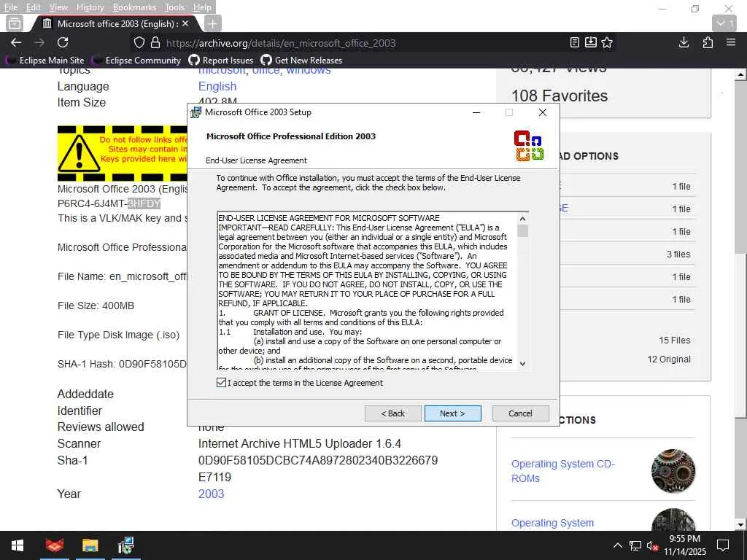Click the EULA scrollbar thumb
The height and width of the screenshot is (560, 747).
pos(522,230)
